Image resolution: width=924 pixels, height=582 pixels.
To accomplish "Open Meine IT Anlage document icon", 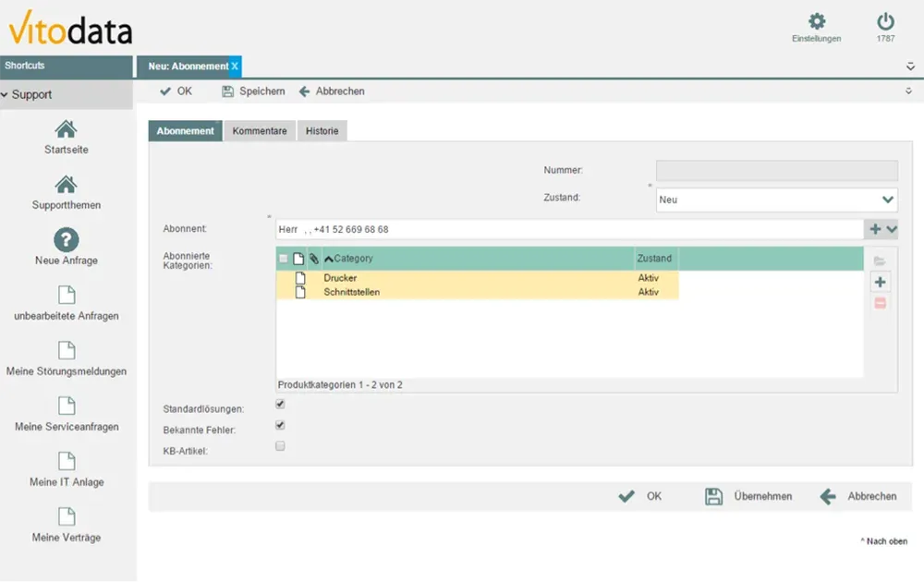I will pyautogui.click(x=67, y=461).
